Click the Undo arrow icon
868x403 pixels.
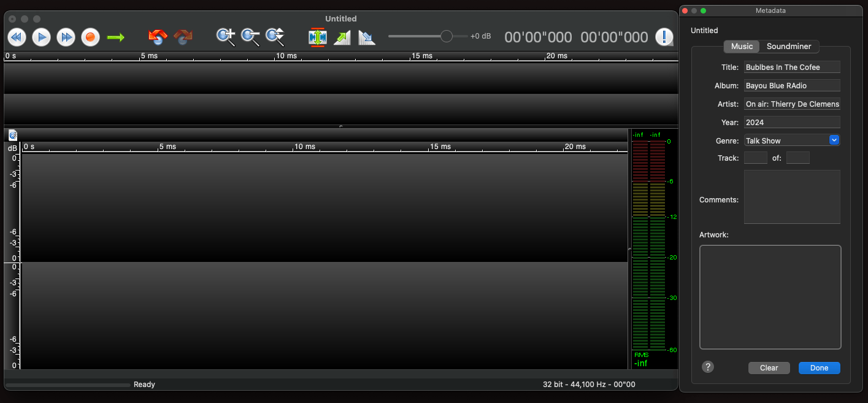[158, 37]
